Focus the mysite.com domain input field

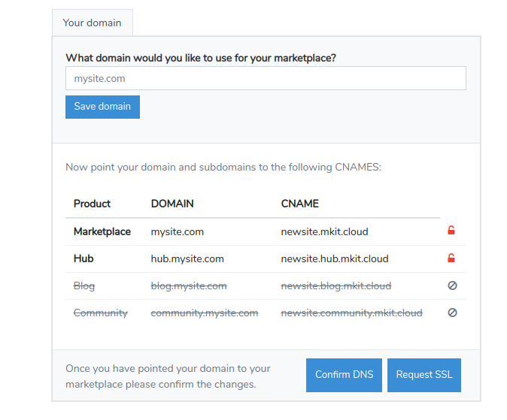pyautogui.click(x=266, y=78)
